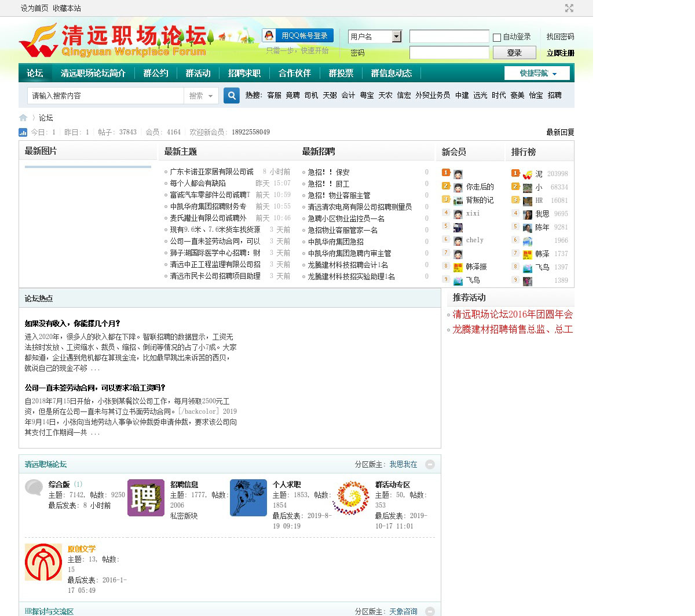Open the 招聘信息 forum icon
The width and height of the screenshot is (695, 616).
point(146,498)
